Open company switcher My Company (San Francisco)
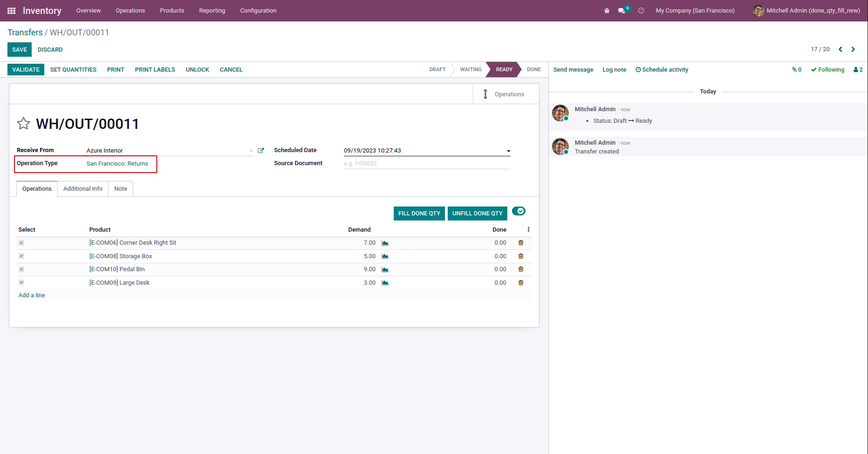 pos(695,11)
